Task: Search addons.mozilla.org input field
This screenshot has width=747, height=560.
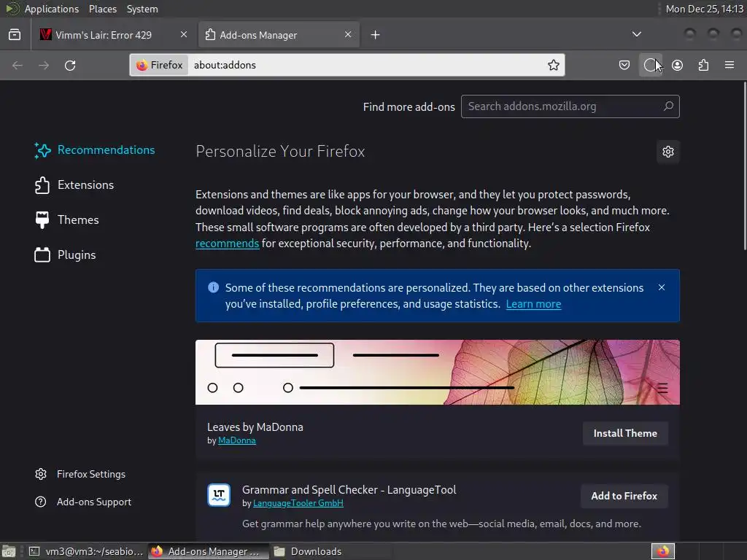Action: click(x=570, y=106)
